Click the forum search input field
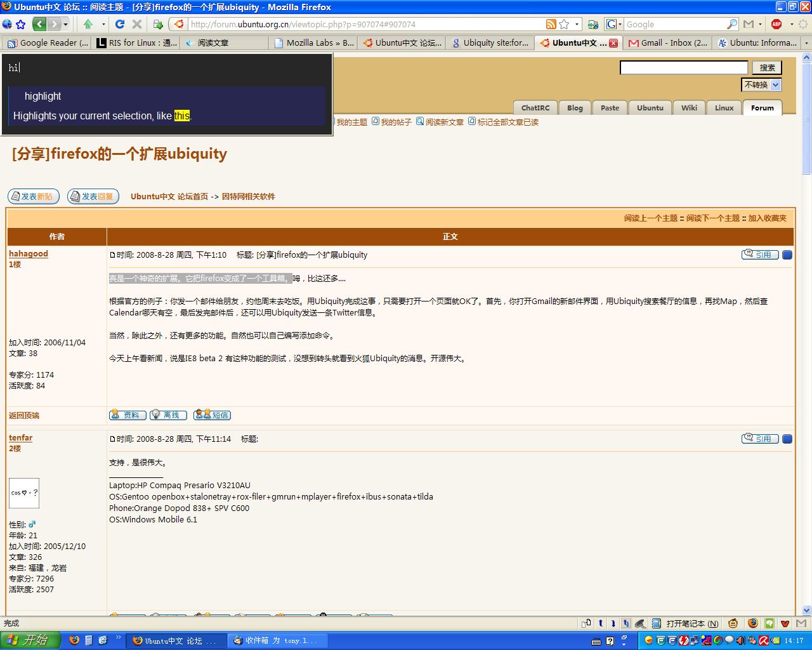812x650 pixels. click(x=684, y=67)
